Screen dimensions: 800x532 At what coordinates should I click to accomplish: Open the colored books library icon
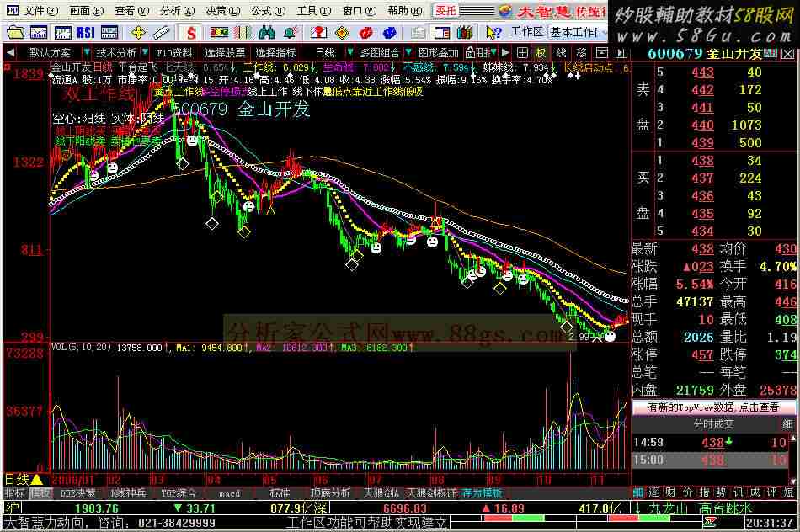[465, 33]
